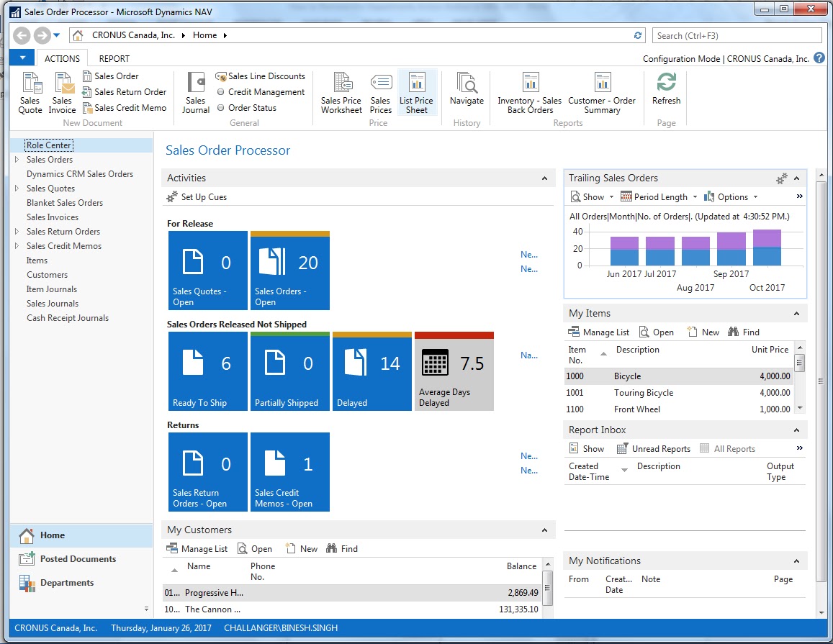This screenshot has width=833, height=644.
Task: Select the Sales Invoice icon
Action: 62,92
